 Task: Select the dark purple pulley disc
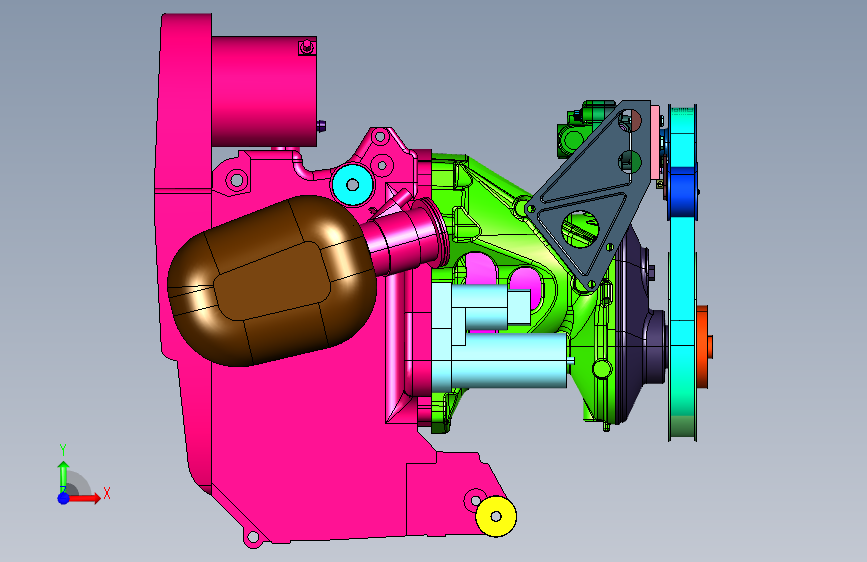pyautogui.click(x=641, y=326)
